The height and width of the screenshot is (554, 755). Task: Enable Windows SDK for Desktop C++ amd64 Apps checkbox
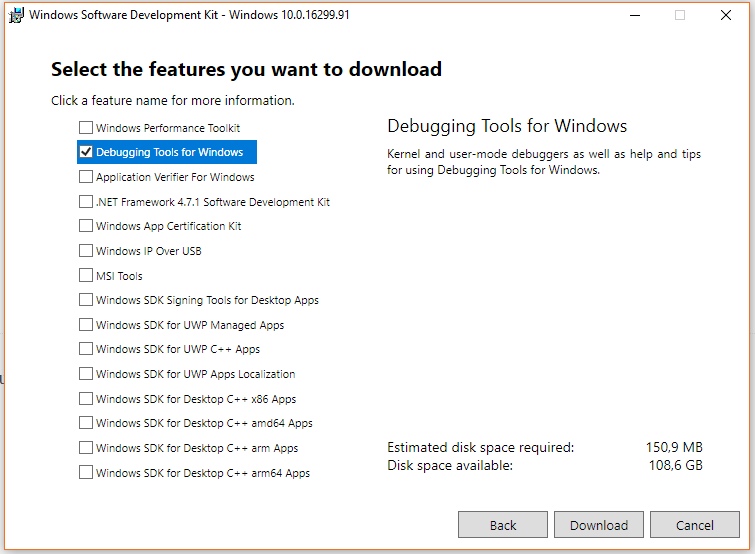(x=86, y=423)
